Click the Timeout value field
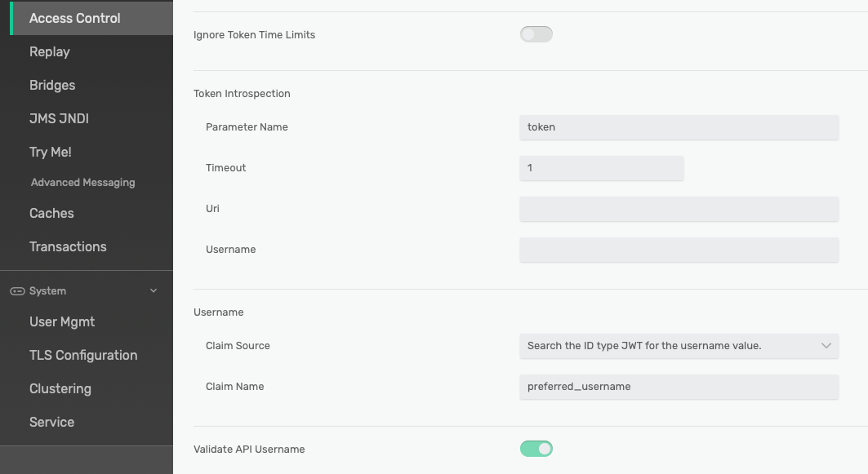Viewport: 868px width, 474px height. [x=601, y=168]
